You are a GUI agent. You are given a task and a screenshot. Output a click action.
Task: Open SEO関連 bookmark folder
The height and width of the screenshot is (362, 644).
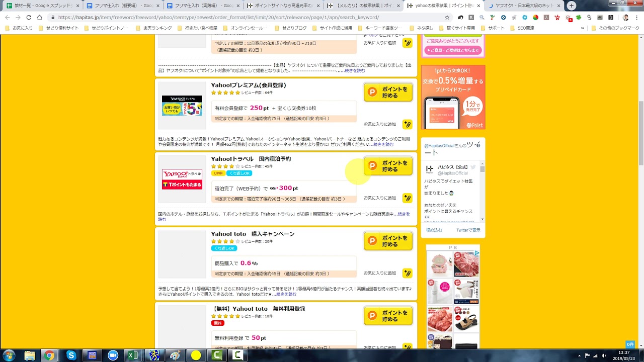[522, 28]
